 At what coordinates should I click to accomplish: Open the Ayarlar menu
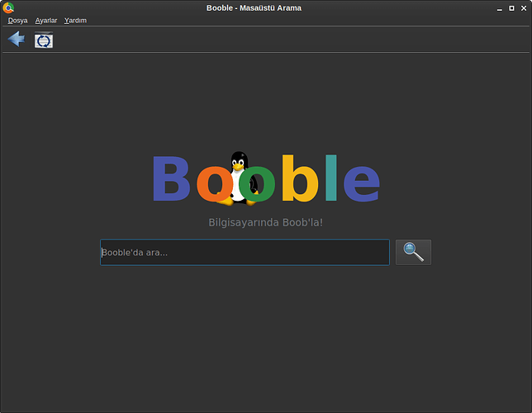pos(46,21)
